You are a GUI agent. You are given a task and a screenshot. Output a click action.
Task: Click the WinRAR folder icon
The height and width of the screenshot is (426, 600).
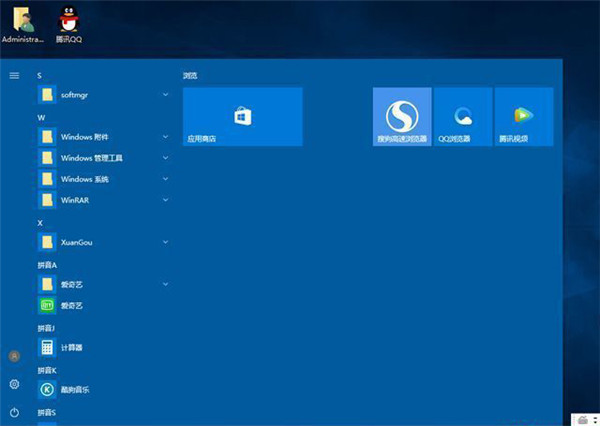pyautogui.click(x=47, y=200)
